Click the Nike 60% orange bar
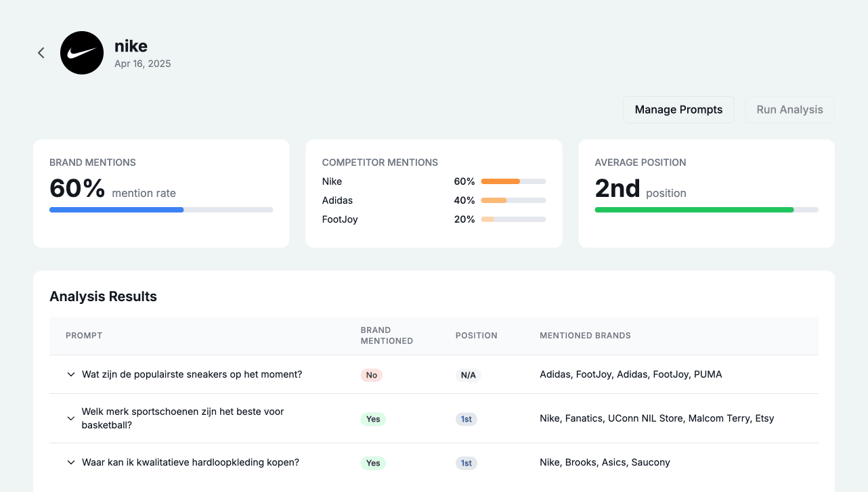Screen dimensions: 868x492 tap(513, 181)
